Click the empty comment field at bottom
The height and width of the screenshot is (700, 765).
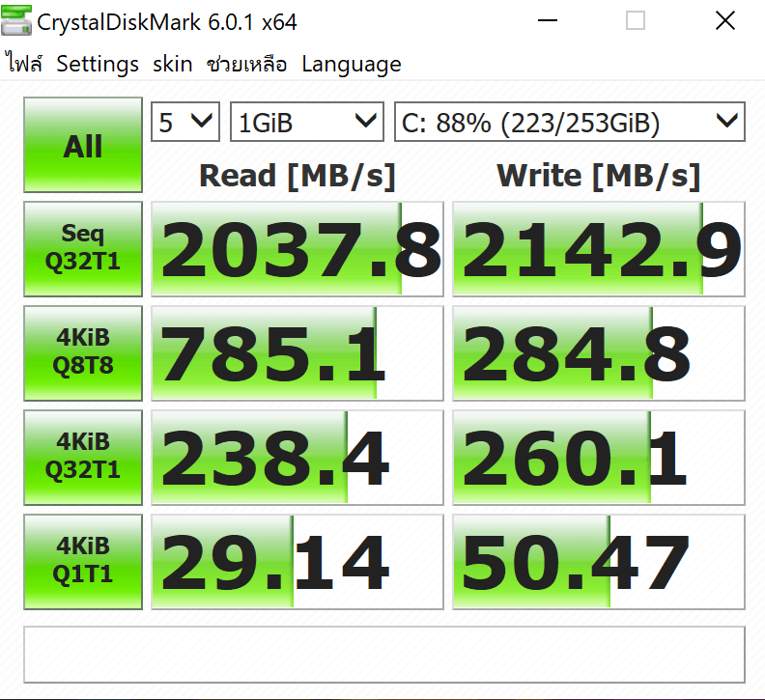[x=384, y=655]
